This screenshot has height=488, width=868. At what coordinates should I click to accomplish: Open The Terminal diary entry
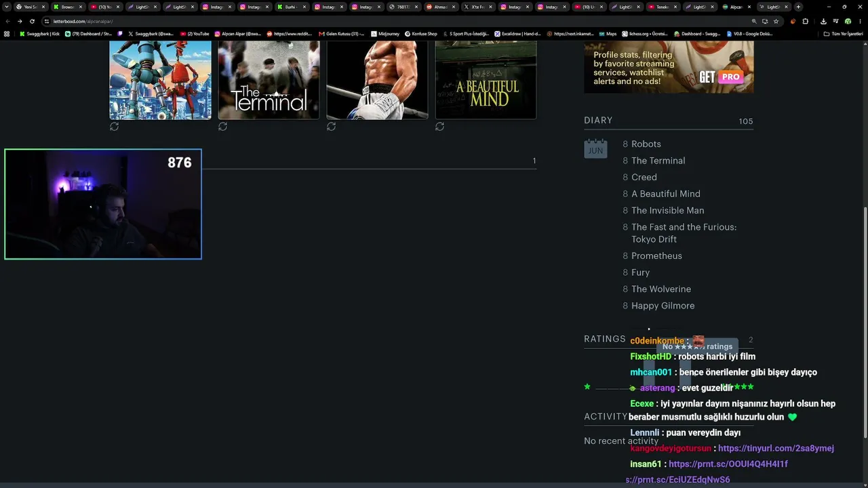tap(658, 161)
